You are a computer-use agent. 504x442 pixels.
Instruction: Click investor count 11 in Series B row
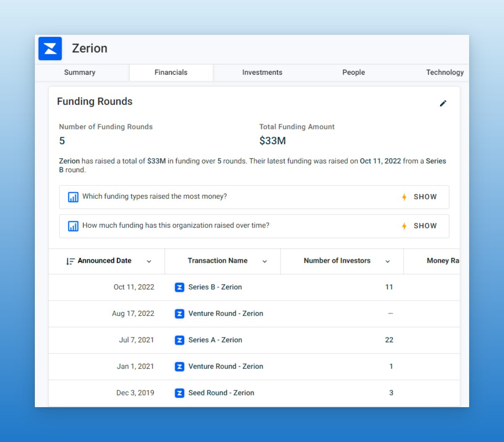pos(389,287)
